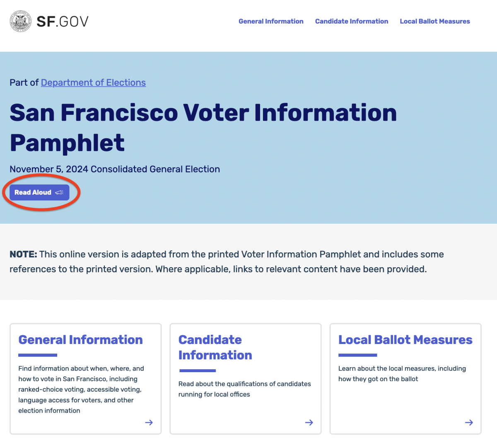Click the arrow icon on General Information card
The height and width of the screenshot is (448, 497).
click(x=149, y=422)
